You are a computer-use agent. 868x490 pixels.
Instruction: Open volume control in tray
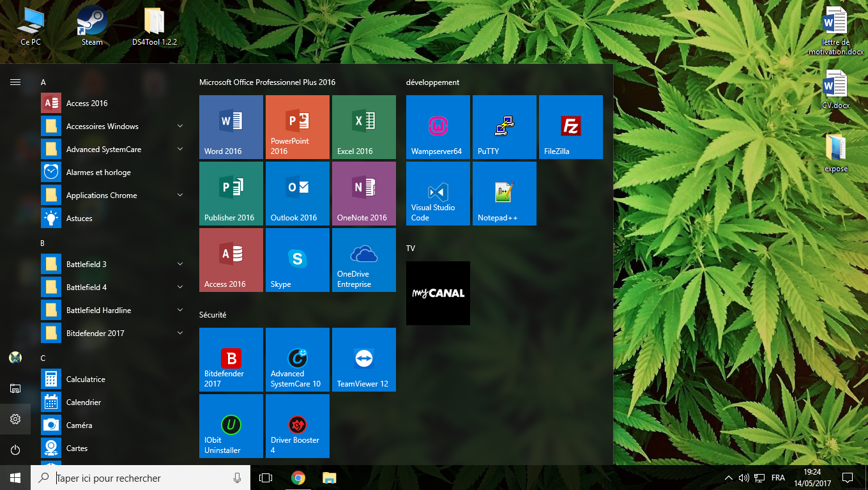coord(743,478)
